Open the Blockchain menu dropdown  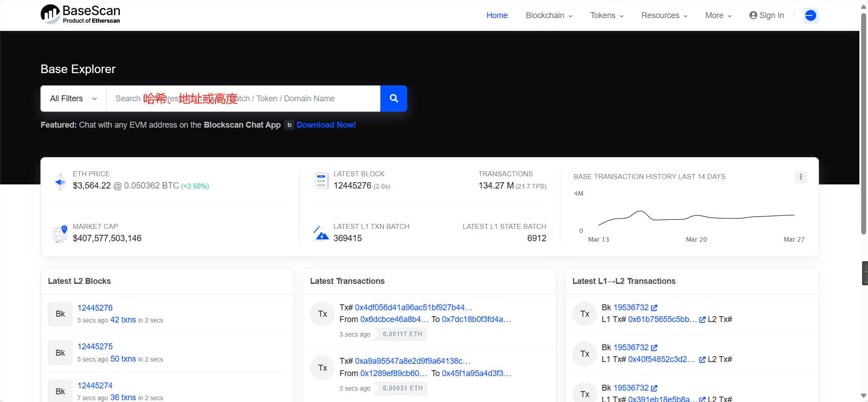click(549, 15)
